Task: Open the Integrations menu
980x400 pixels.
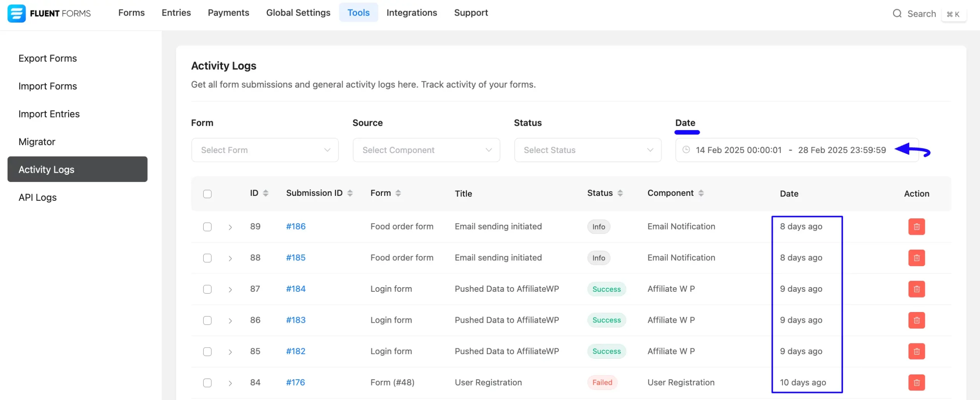Action: [412, 13]
